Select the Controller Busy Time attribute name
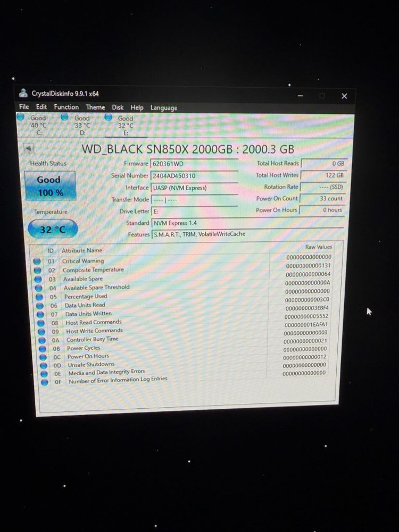Screen dimensions: 399x532 click(93, 339)
